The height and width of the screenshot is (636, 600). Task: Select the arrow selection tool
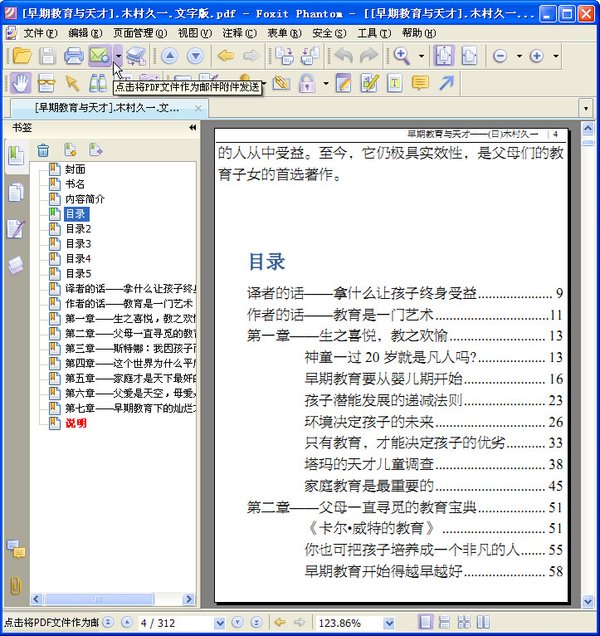(72, 83)
